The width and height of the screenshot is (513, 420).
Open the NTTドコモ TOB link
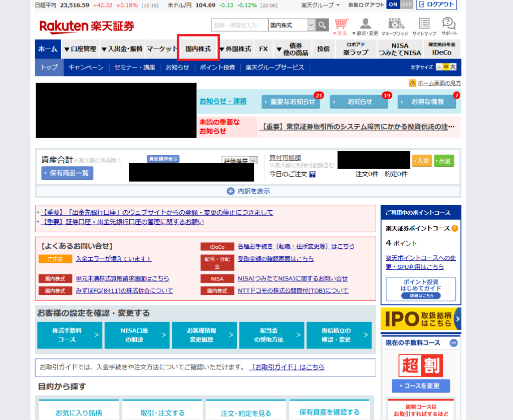(x=293, y=290)
